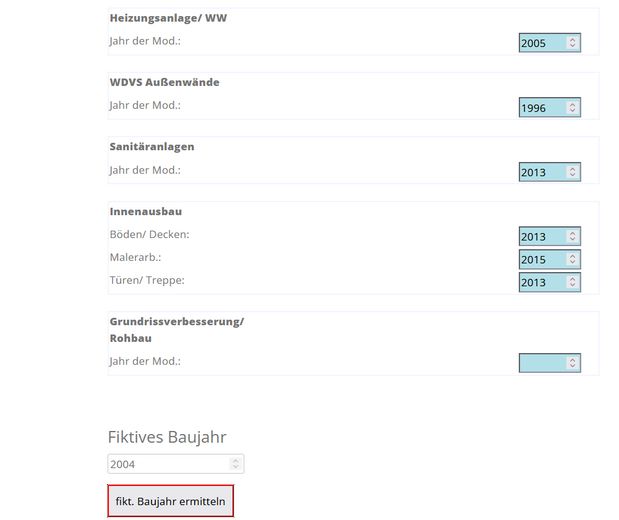Step up the Grundrissverbesserung/Rohbau year spinner
This screenshot has height=520, width=619.
pos(572,360)
